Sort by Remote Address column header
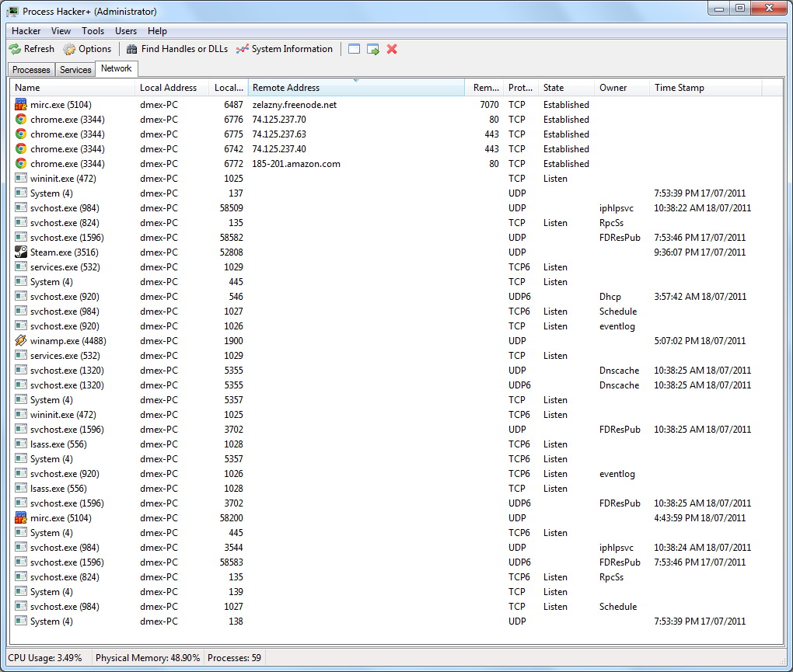The height and width of the screenshot is (672, 793). 356,88
